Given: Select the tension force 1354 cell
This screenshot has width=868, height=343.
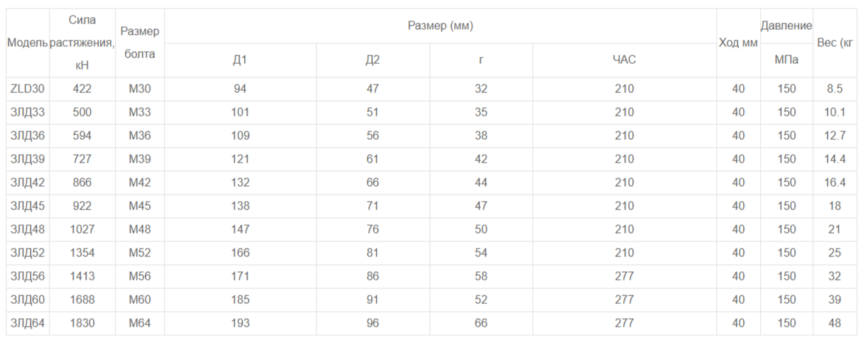Looking at the screenshot, I should tap(82, 253).
